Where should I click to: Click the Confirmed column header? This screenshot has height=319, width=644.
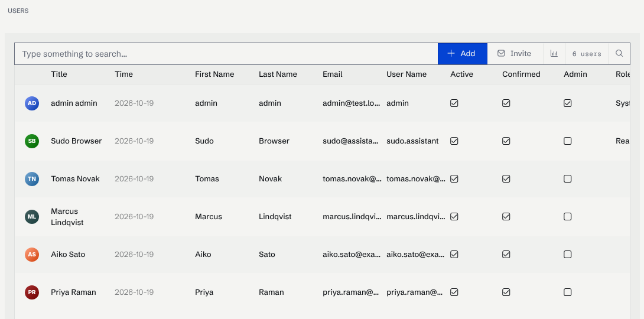[521, 74]
